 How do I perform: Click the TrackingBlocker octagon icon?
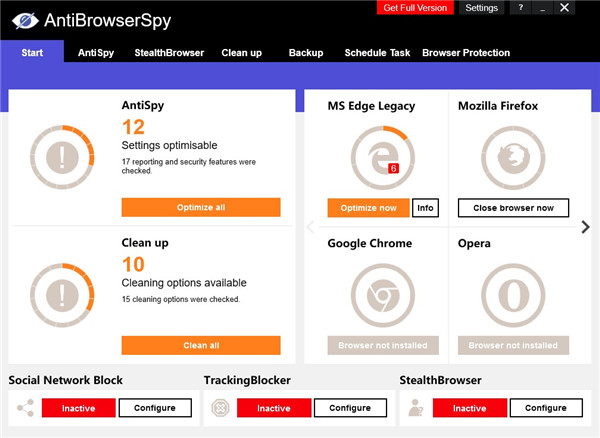click(220, 408)
